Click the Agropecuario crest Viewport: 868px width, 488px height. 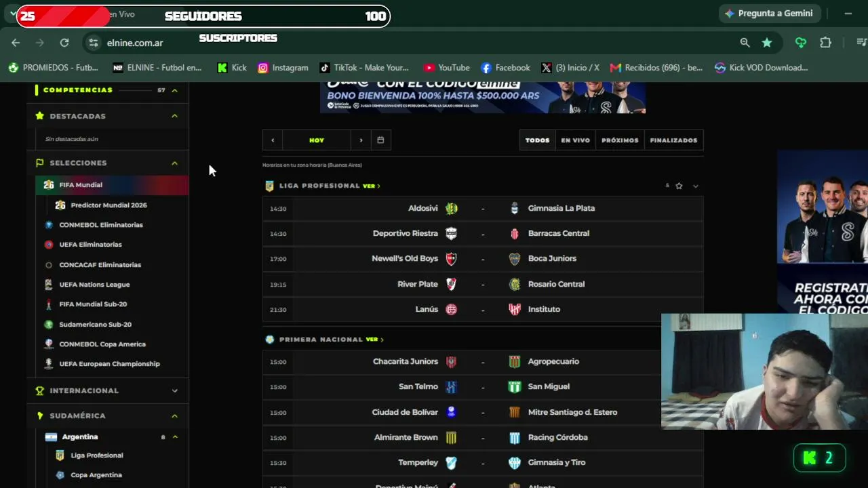click(x=515, y=362)
